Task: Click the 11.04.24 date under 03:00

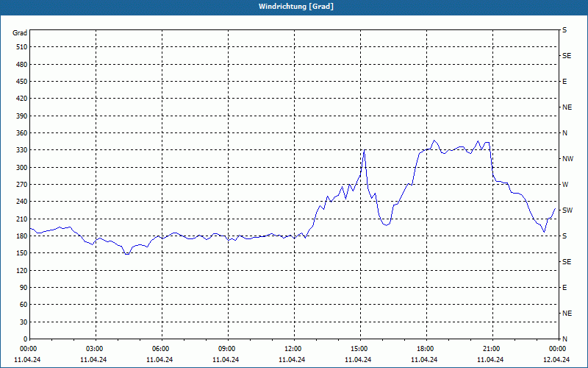Action: point(93,360)
